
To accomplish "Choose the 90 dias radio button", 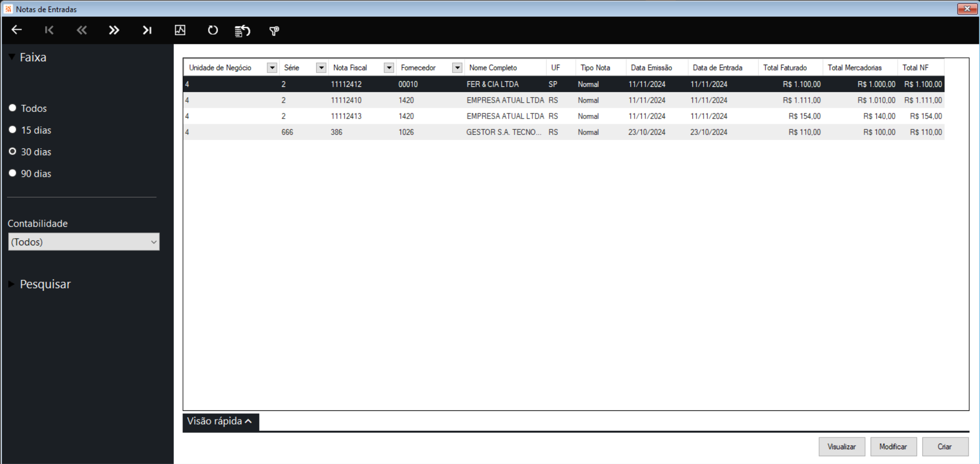I will [13, 173].
